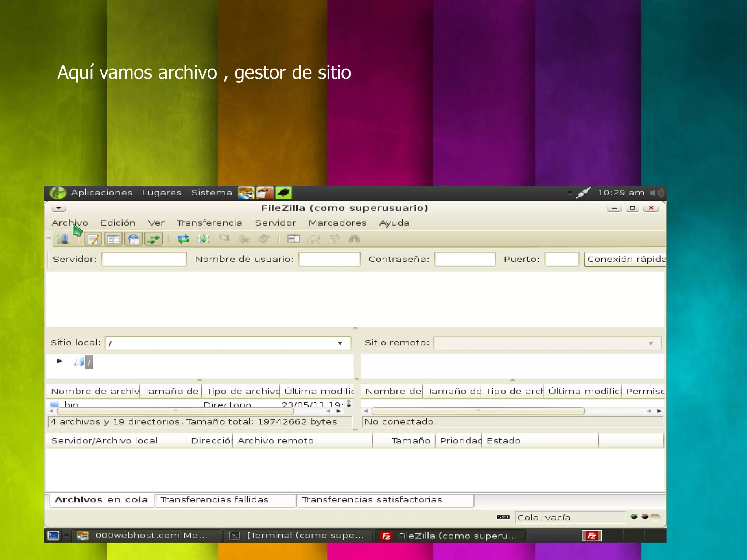Open the Archivo menu

coord(69,223)
